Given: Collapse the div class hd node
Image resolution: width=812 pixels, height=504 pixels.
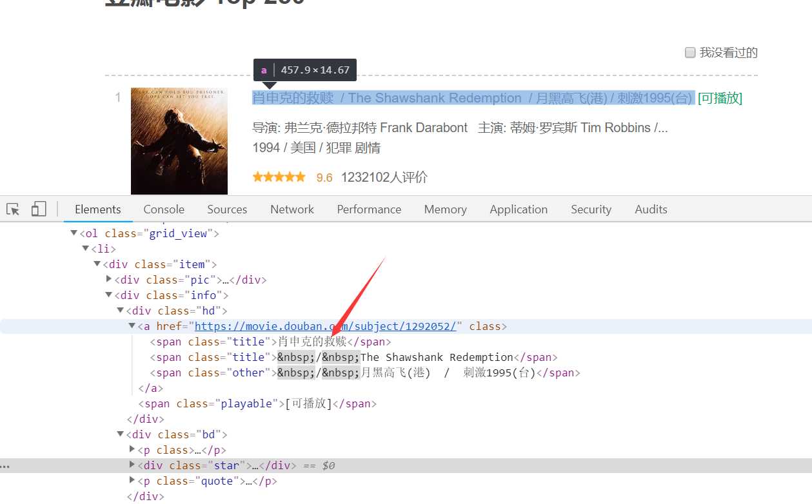Looking at the screenshot, I should (x=120, y=311).
